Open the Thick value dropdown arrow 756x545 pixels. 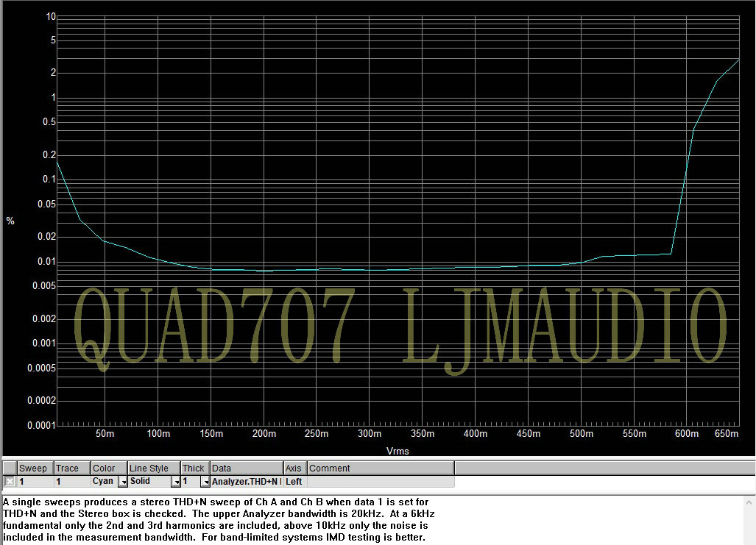(x=205, y=482)
